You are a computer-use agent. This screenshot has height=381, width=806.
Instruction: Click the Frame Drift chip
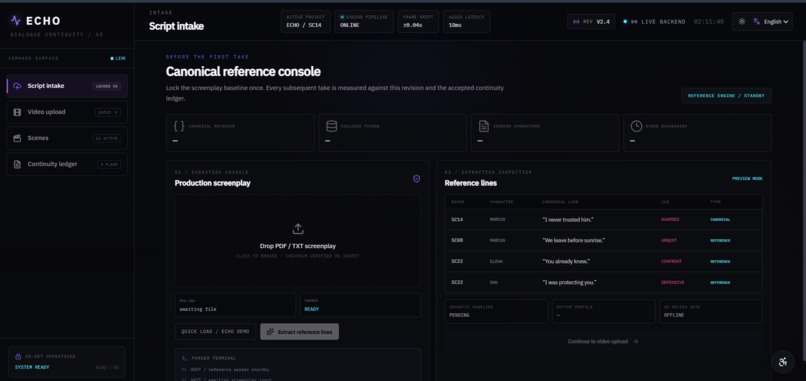(x=418, y=22)
